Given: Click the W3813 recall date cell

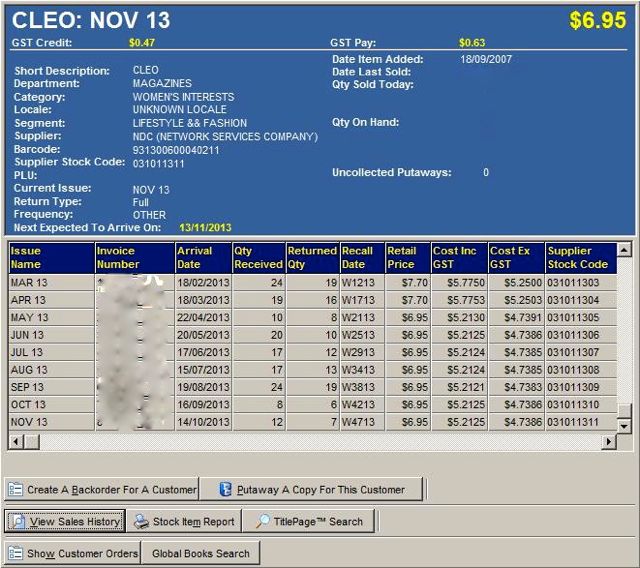Looking at the screenshot, I should (358, 387).
